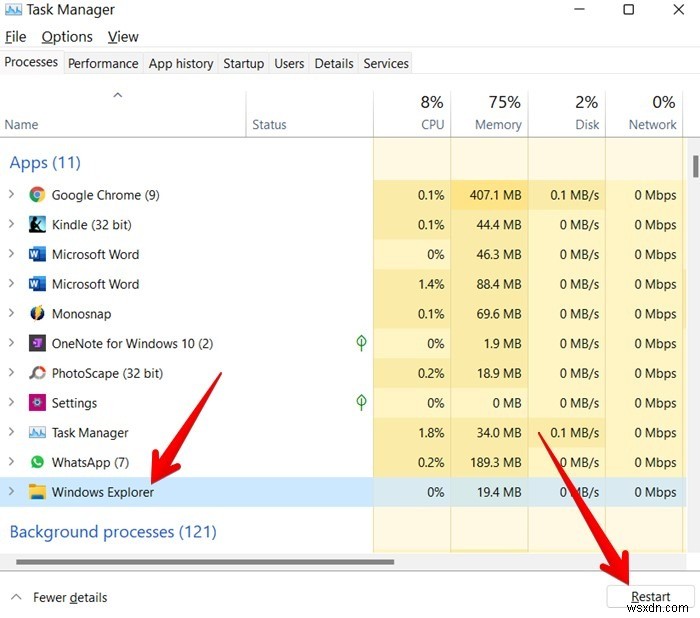
Task: Click the 1.4% CPU value for Microsoft Word
Action: click(431, 284)
